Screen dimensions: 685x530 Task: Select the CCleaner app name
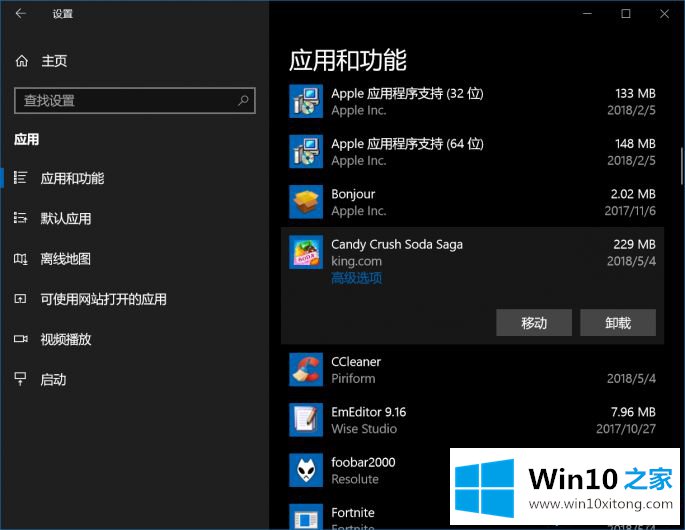pos(356,362)
